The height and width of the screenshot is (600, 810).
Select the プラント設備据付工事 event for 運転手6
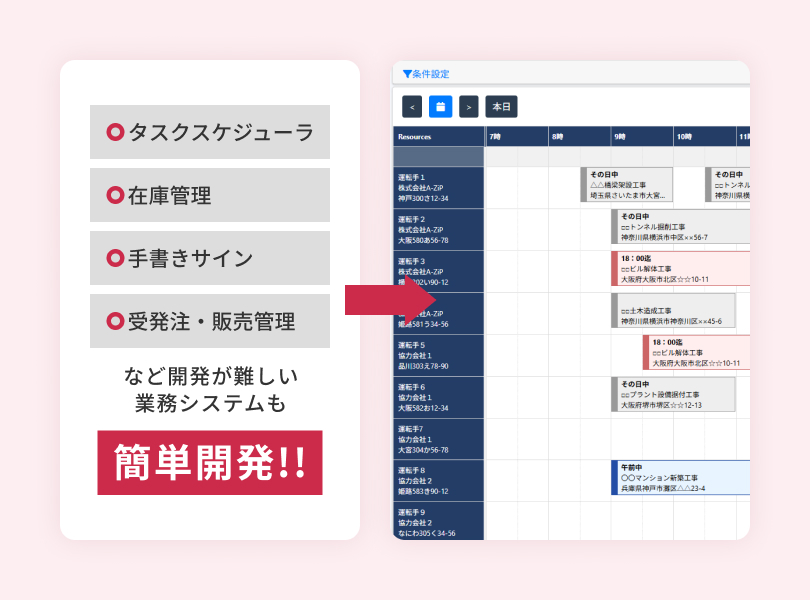(675, 393)
